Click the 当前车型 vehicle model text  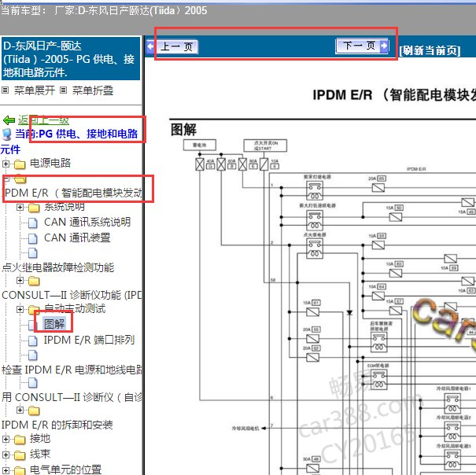[x=104, y=11]
